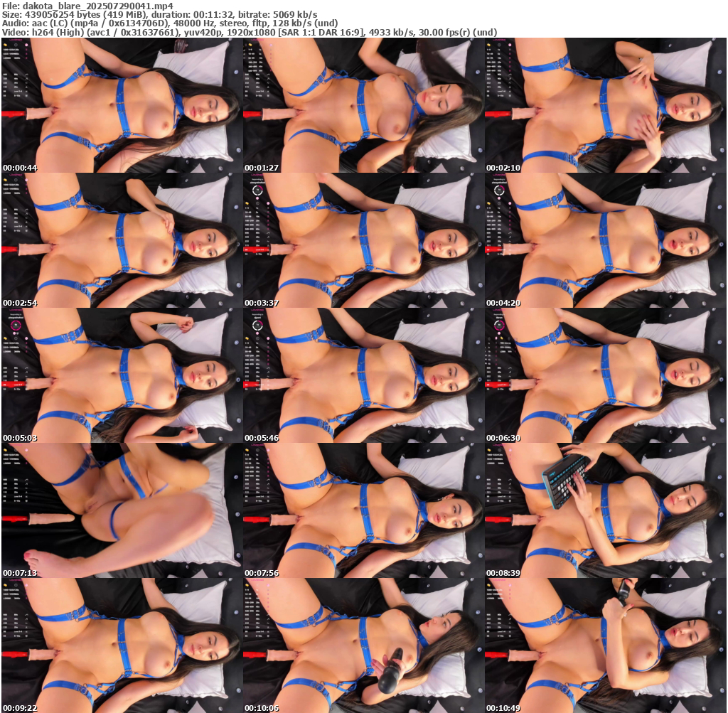This screenshot has height=713, width=728.
Task: Click the 00:09:22 timestamp label
Action: pos(20,708)
